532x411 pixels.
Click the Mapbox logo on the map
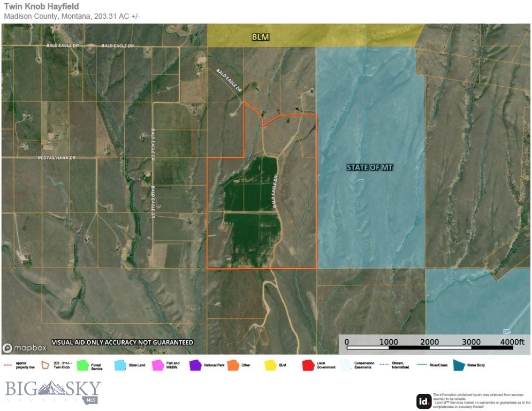25,347
